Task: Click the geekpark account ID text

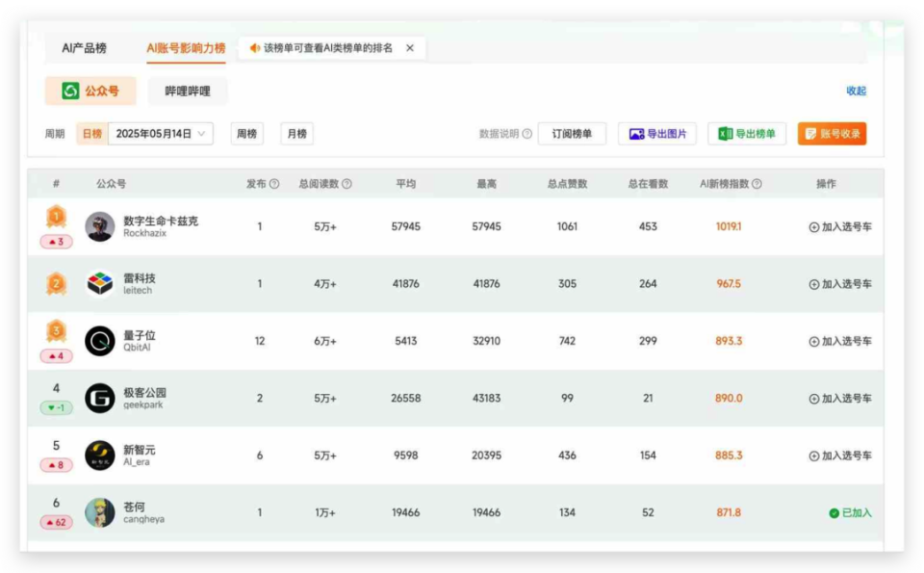Action: click(x=143, y=405)
